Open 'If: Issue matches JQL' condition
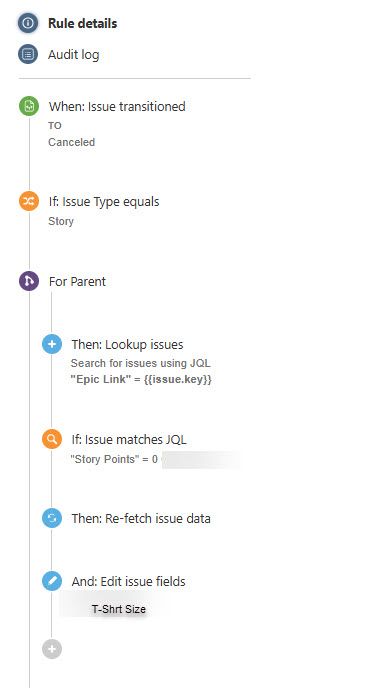 [x=129, y=439]
